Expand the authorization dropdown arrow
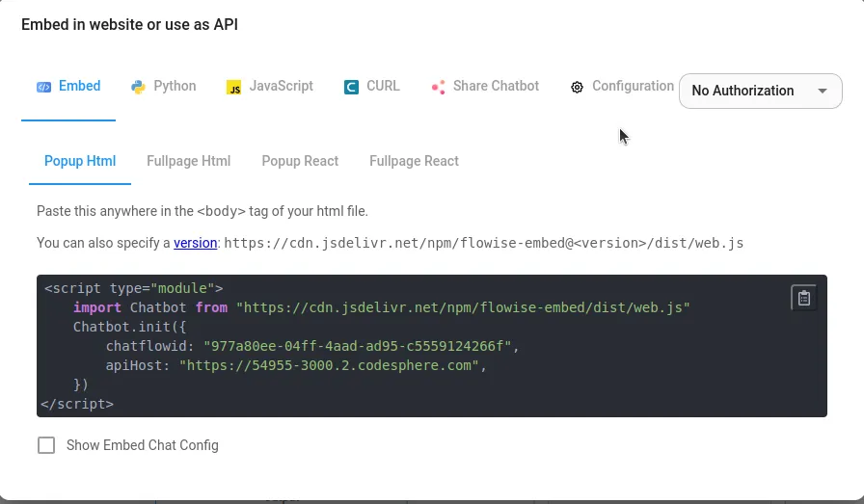 (823, 91)
